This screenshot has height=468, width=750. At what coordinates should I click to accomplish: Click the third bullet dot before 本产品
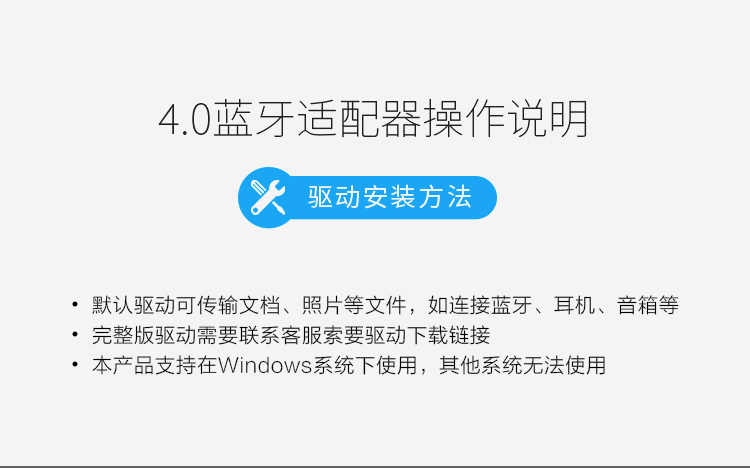[75, 365]
